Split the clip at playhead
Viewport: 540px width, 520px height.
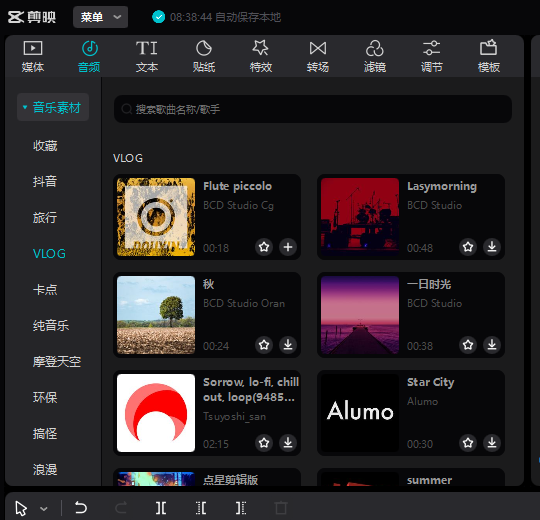(x=161, y=508)
